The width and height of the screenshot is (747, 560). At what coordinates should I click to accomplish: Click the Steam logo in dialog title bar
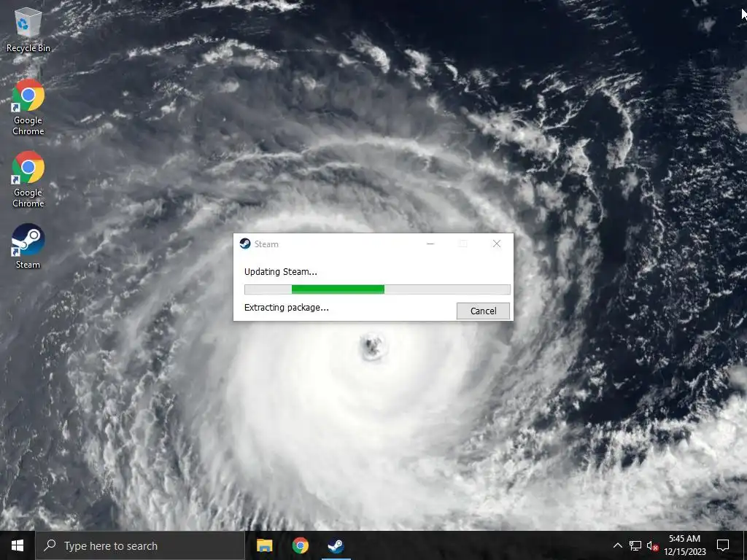(x=245, y=244)
